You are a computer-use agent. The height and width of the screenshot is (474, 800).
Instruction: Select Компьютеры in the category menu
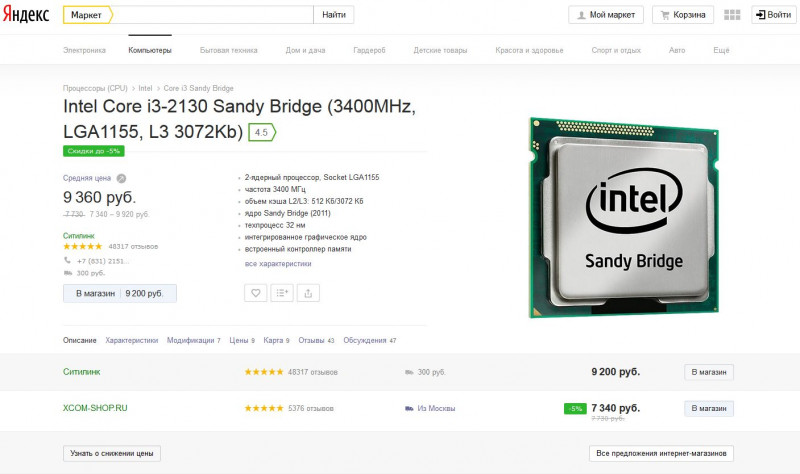tap(150, 50)
